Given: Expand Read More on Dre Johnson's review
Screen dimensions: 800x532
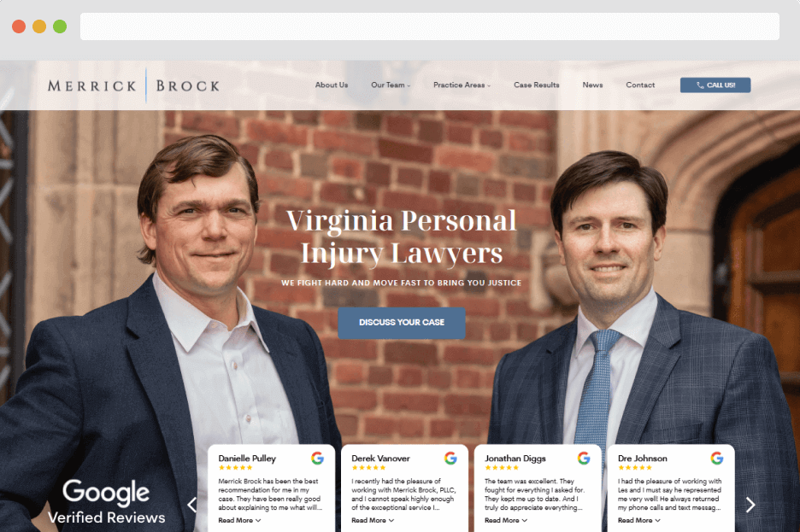Looking at the screenshot, I should click(638, 520).
